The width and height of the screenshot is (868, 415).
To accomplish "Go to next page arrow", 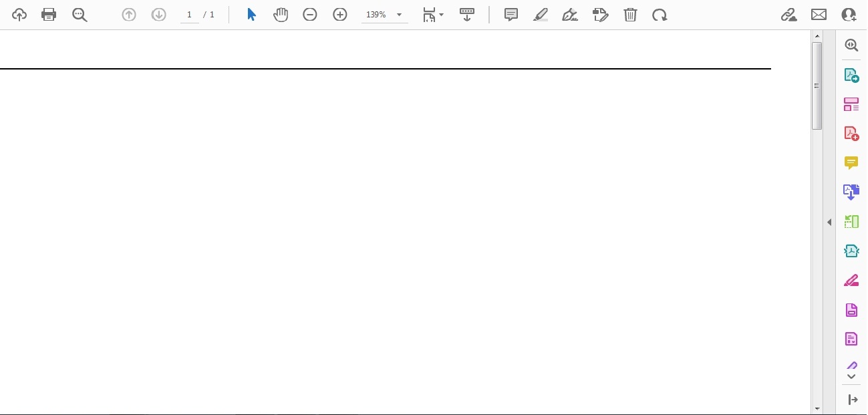I will point(158,15).
